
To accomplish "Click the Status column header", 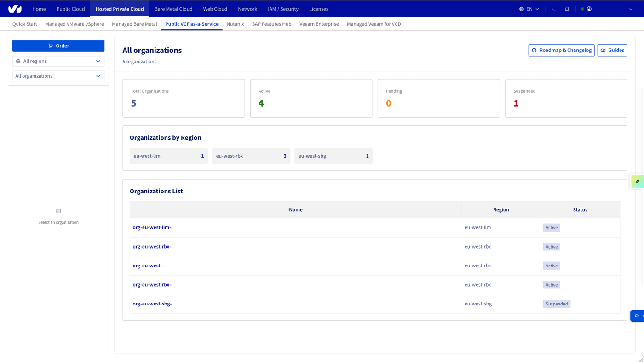I will click(x=580, y=209).
